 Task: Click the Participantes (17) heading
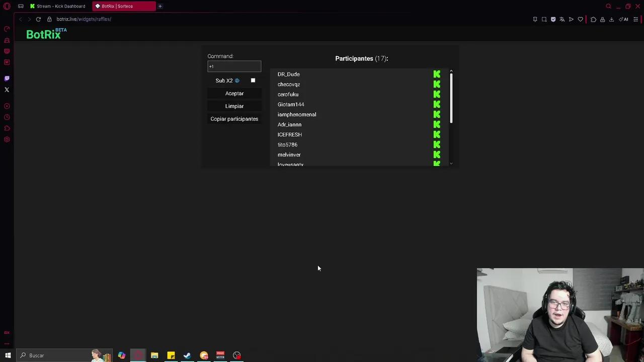[x=362, y=58]
